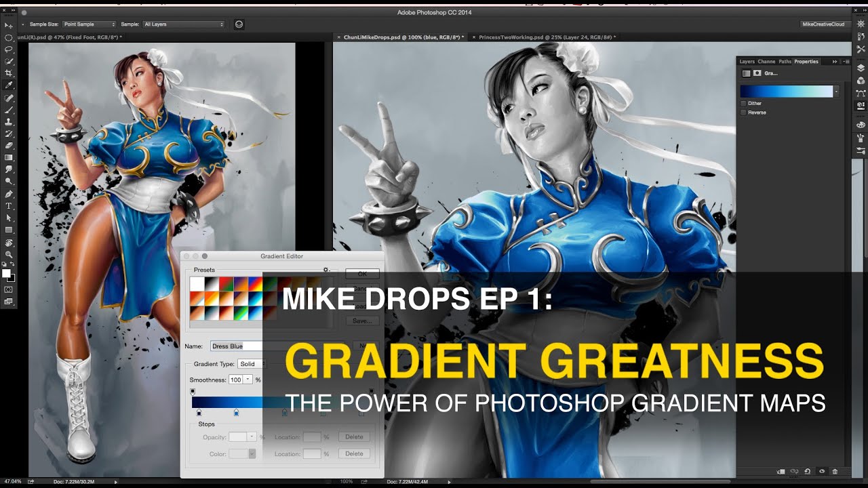Select the Lasso tool
The image size is (868, 488).
tap(9, 49)
